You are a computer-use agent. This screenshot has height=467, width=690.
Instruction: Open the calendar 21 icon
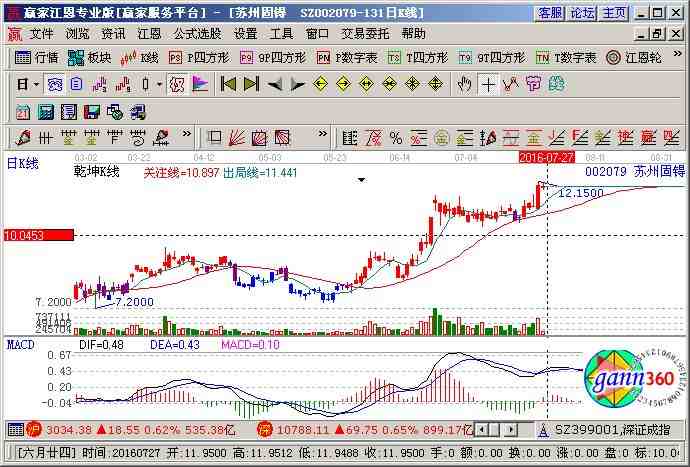(23, 112)
